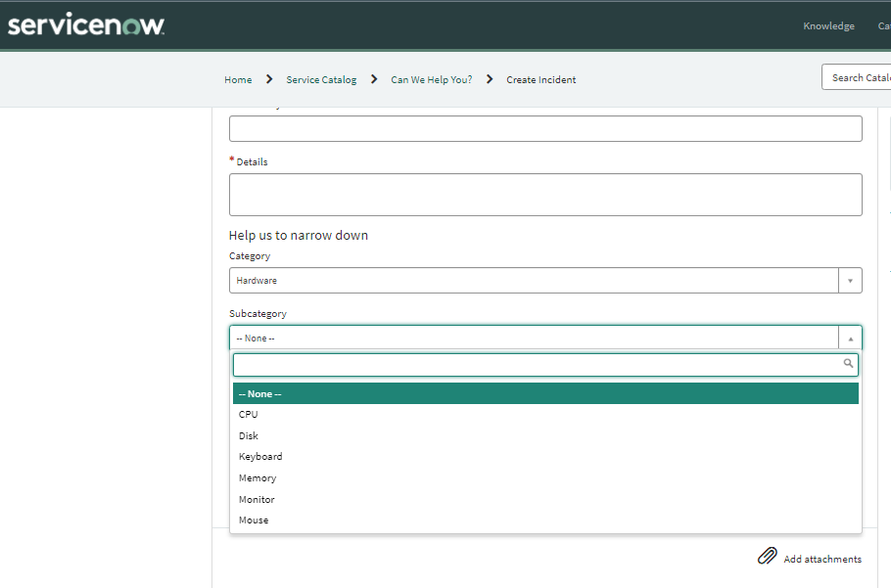This screenshot has height=588, width=891.
Task: Open the Knowledge menu
Action: (x=828, y=25)
